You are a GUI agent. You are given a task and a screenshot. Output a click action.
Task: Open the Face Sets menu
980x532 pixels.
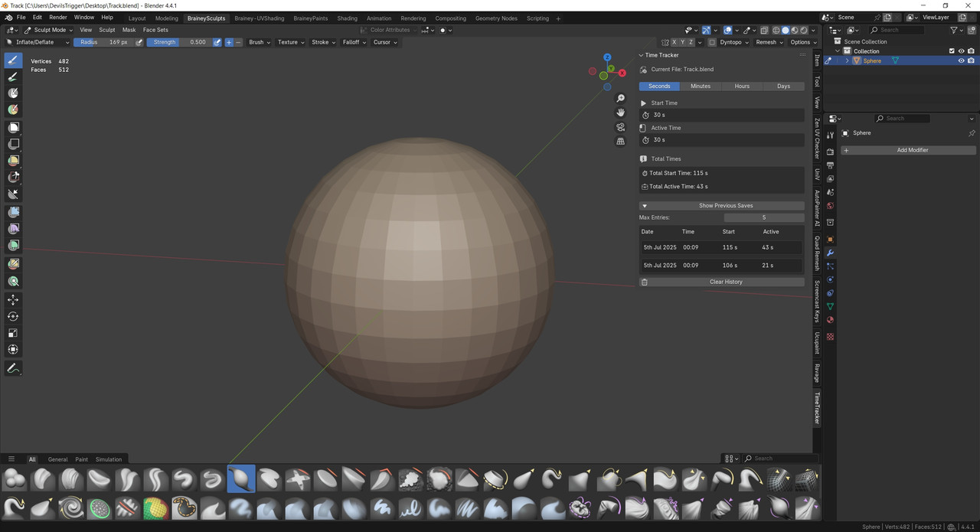[x=155, y=30]
